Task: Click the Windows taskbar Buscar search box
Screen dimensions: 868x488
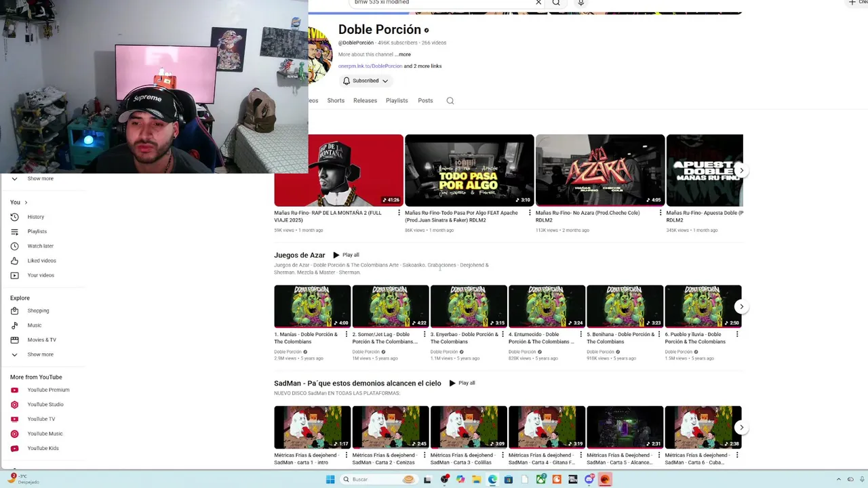Action: (x=380, y=479)
